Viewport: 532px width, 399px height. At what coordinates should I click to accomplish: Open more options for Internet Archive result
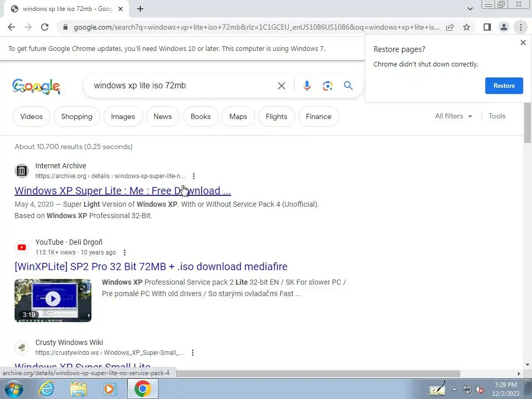pyautogui.click(x=194, y=176)
